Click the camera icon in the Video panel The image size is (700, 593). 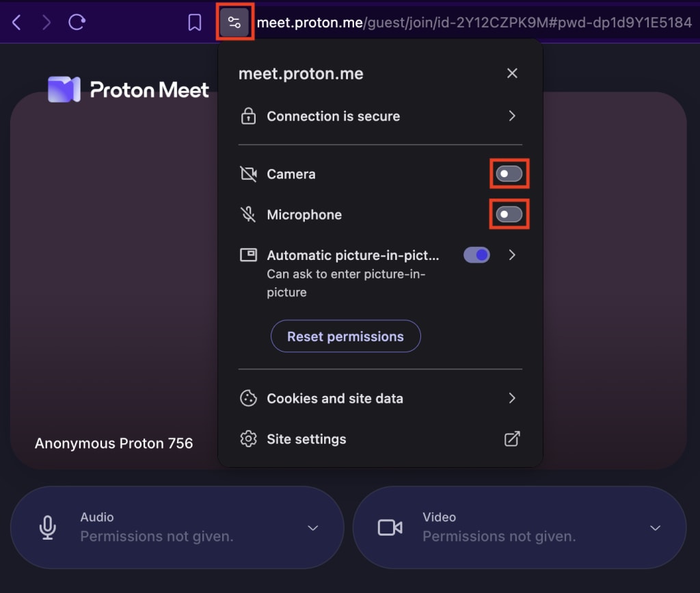pyautogui.click(x=389, y=527)
